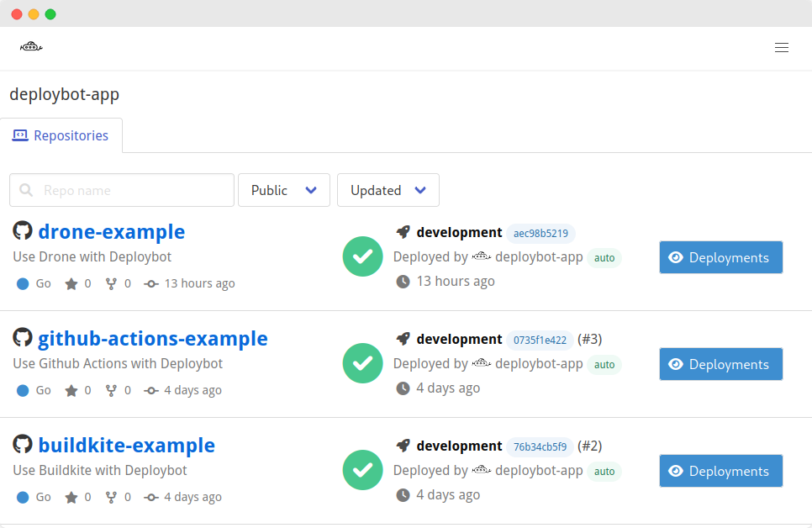Click 'Use Buildkite with Deploybot' description
This screenshot has width=812, height=528.
tap(100, 471)
